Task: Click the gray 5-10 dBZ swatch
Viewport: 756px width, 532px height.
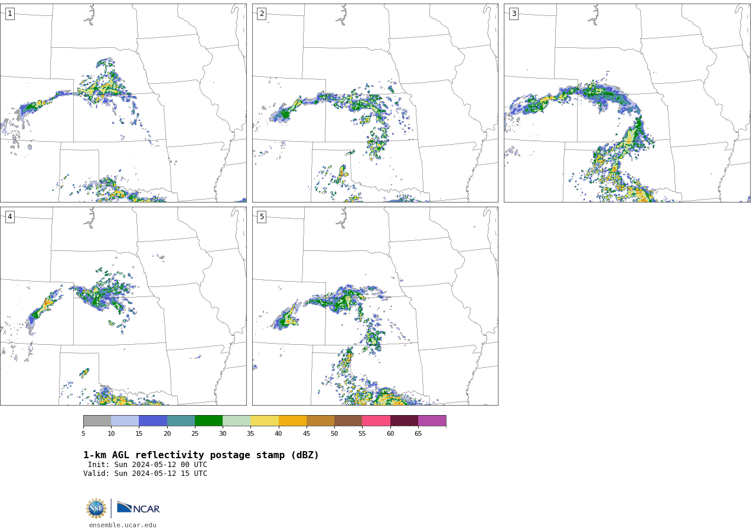Action: click(x=97, y=420)
